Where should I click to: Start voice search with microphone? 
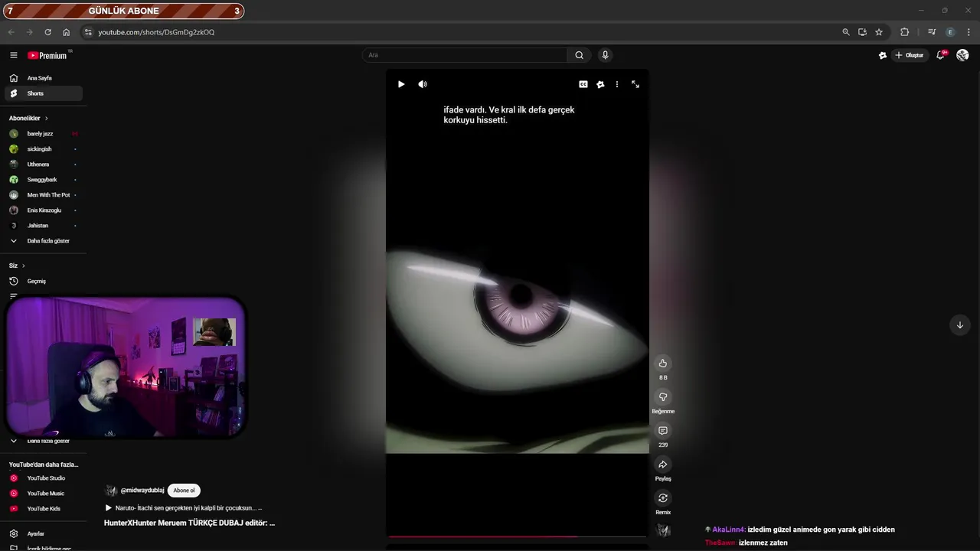(605, 55)
